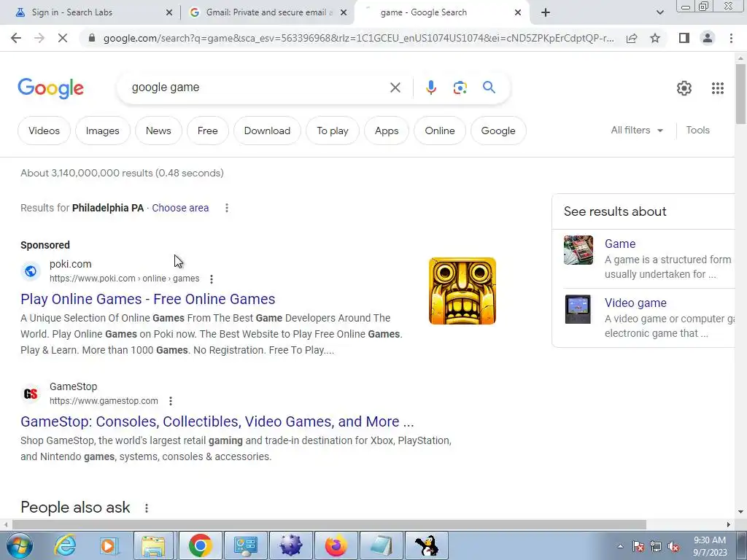Launch Internet Explorer from the taskbar
The width and height of the screenshot is (747, 560).
point(65,545)
